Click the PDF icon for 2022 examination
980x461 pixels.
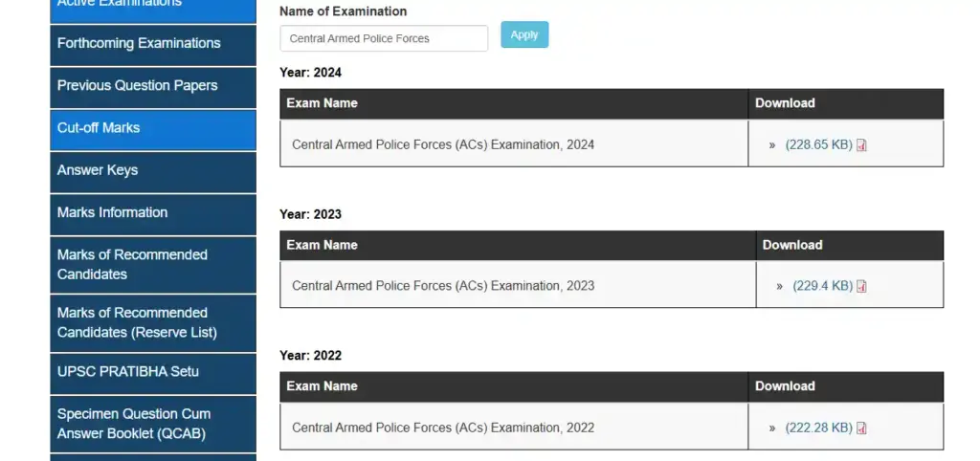[861, 428]
